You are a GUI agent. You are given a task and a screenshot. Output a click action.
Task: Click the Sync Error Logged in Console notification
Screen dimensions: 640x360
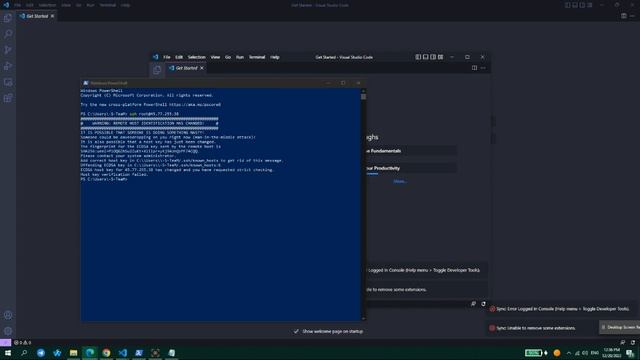561,309
